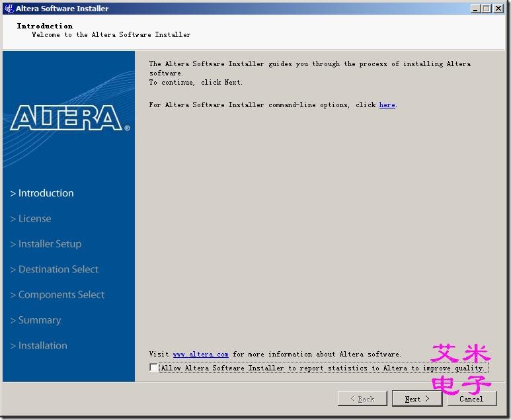
Task: Maximize the Altera Software Installer window
Action: click(487, 9)
